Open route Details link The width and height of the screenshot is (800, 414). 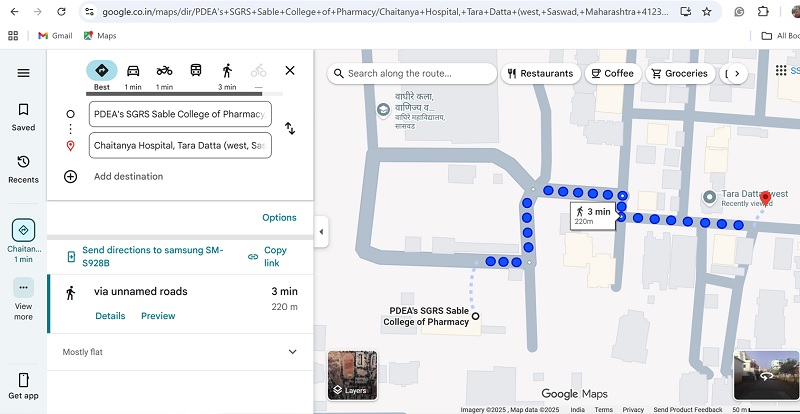[x=110, y=316]
